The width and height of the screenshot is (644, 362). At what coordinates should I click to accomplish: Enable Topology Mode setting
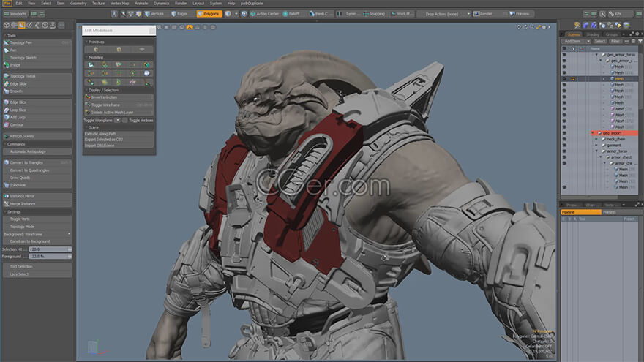37,227
